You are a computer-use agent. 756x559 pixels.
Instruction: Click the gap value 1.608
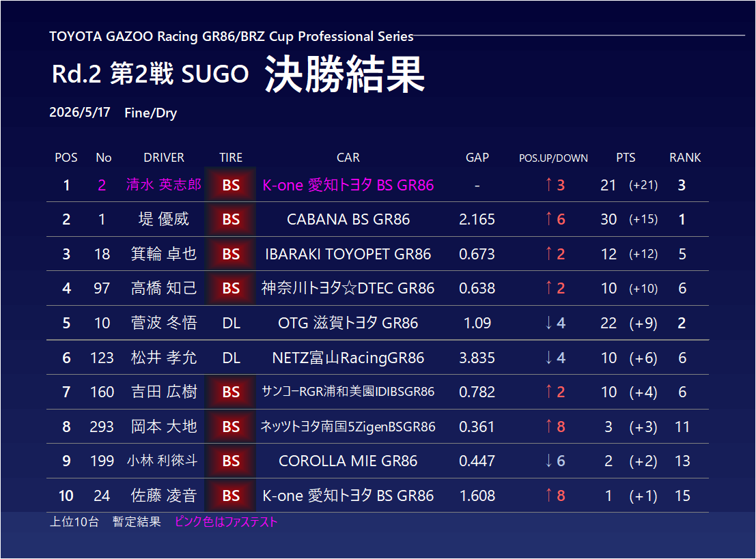[477, 496]
